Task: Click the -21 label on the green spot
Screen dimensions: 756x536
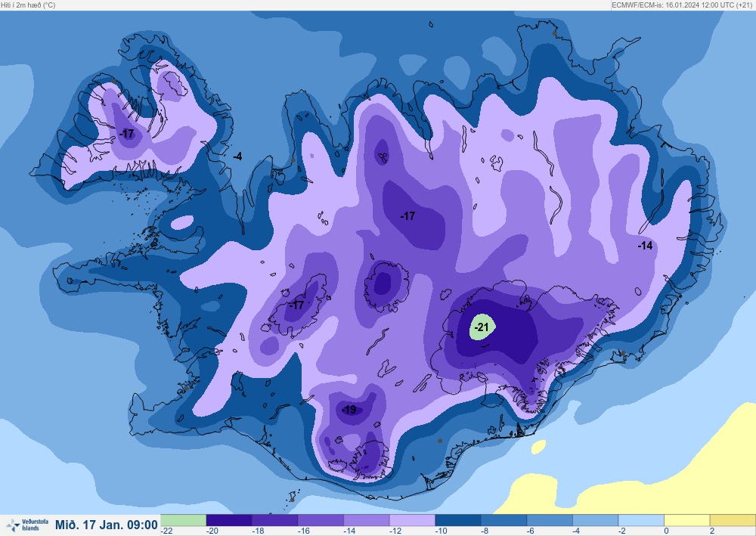Action: 482,327
